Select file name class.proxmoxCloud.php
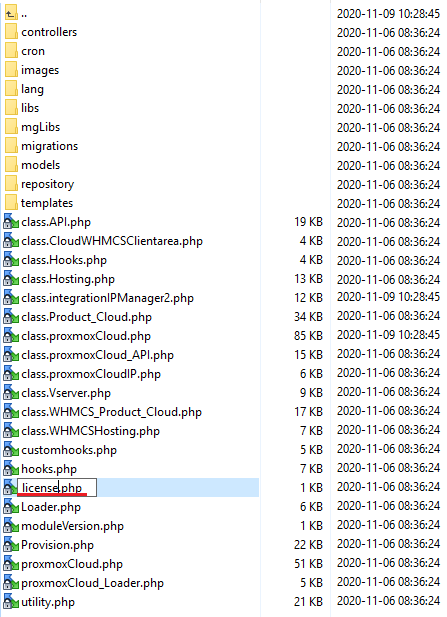Viewport: 447px width, 617px height. click(x=86, y=336)
